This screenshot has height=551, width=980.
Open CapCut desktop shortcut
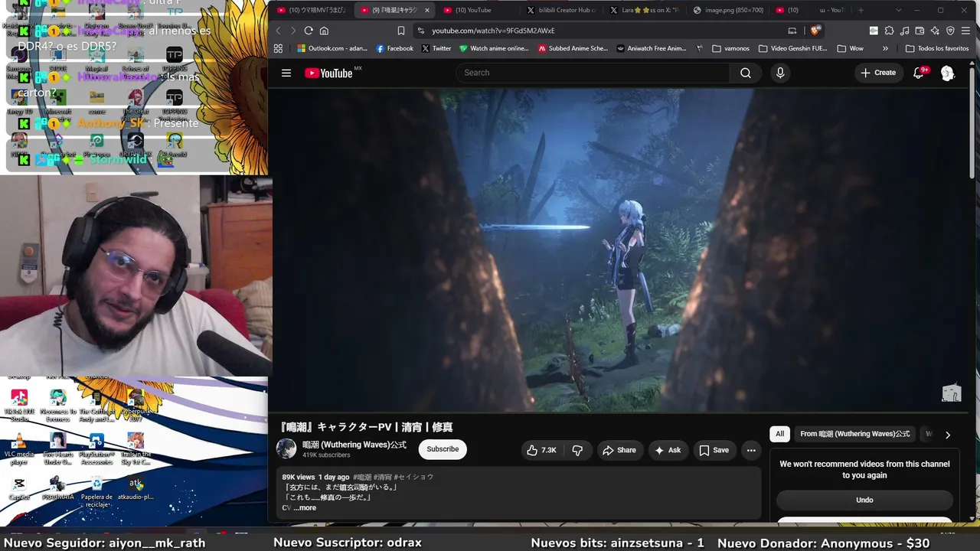[19, 488]
